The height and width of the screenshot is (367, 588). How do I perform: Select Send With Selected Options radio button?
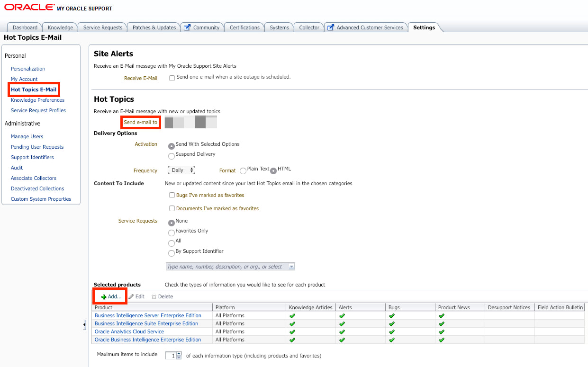[x=172, y=146]
